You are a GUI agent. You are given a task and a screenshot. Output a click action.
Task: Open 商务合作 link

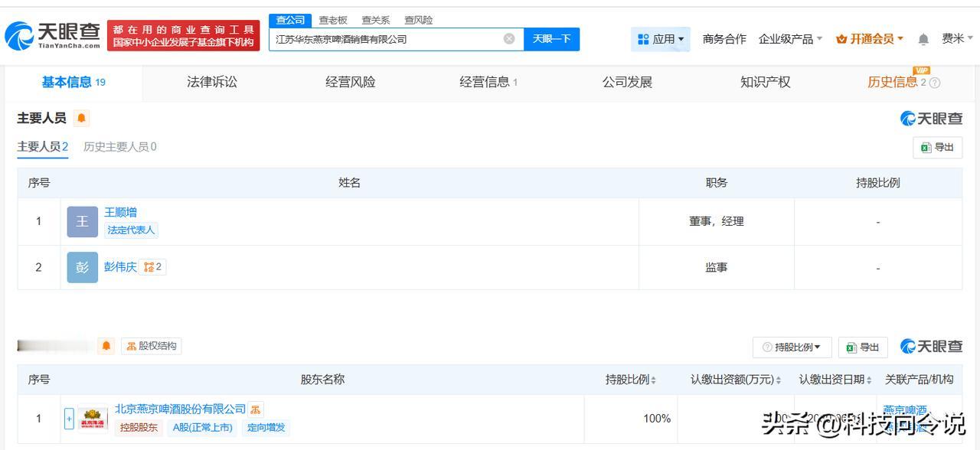click(x=724, y=39)
